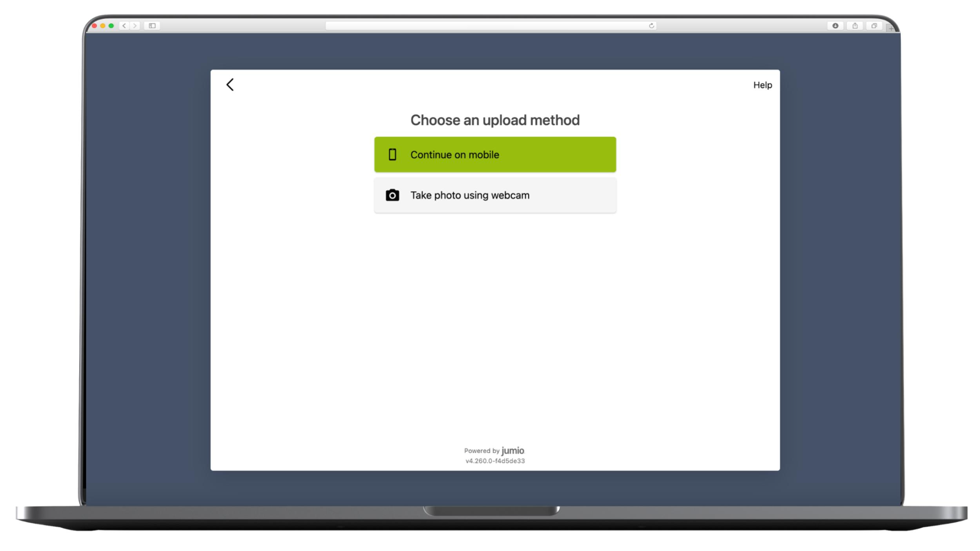Click the mobile phone icon
Viewport: 980px width, 551px height.
[391, 154]
